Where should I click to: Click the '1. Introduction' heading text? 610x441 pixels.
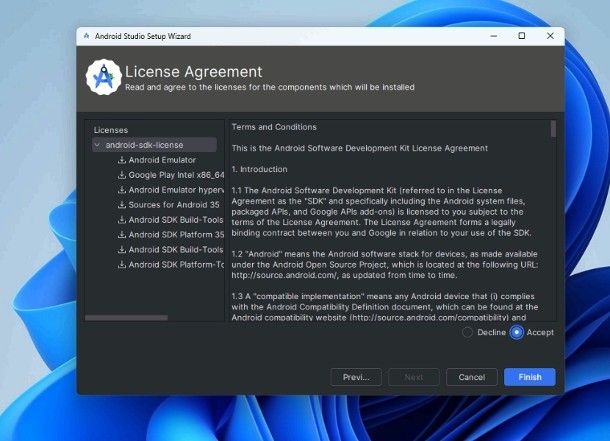pos(259,169)
